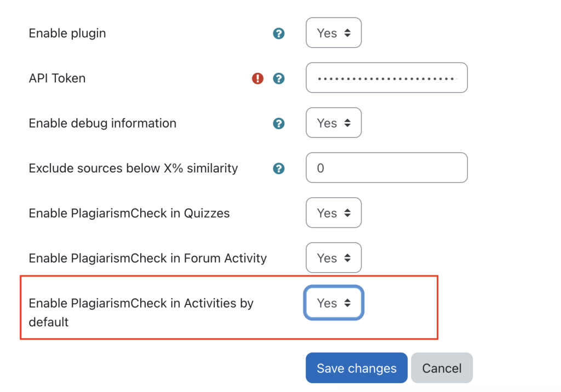Click the Cancel button
The height and width of the screenshot is (392, 561).
click(x=442, y=367)
